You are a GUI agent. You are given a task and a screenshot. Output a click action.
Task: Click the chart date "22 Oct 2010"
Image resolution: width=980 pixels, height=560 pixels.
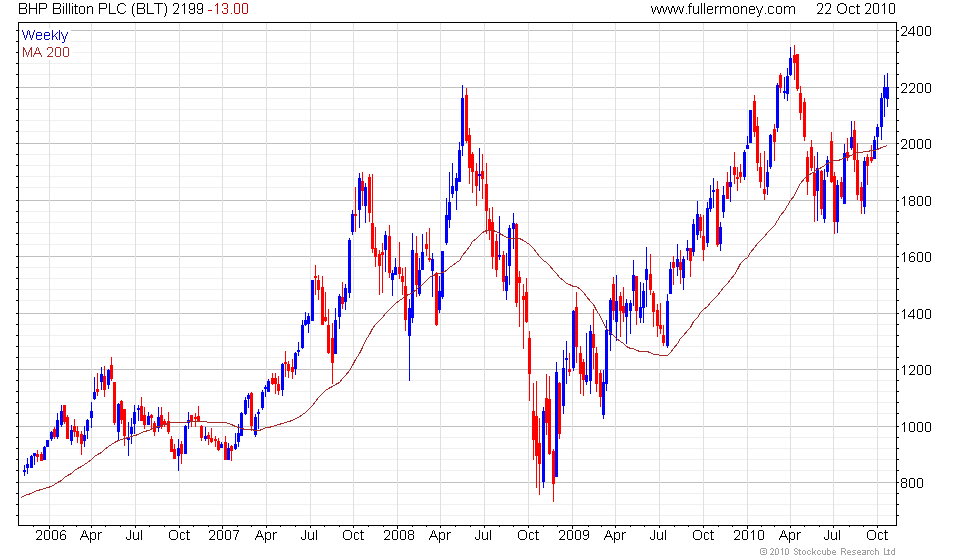pos(856,9)
